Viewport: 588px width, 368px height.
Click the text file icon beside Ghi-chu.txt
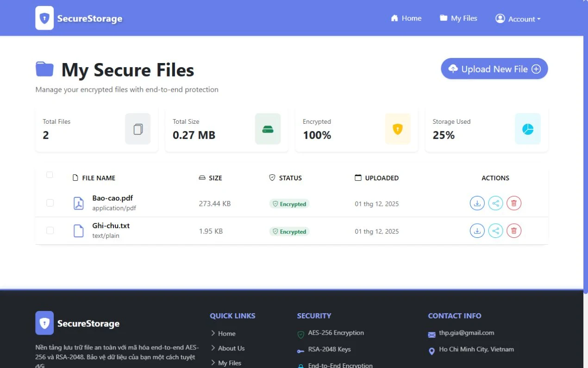point(79,230)
